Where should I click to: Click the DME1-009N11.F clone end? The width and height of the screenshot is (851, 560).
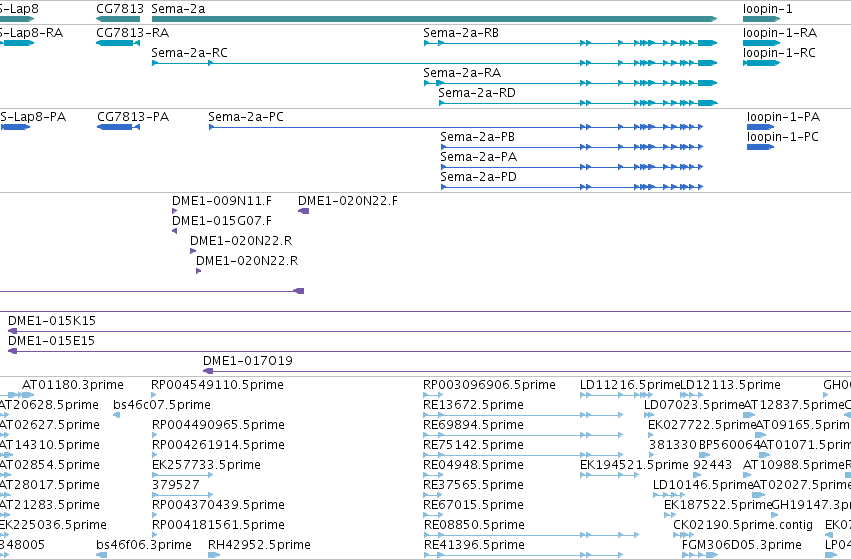pyautogui.click(x=174, y=211)
